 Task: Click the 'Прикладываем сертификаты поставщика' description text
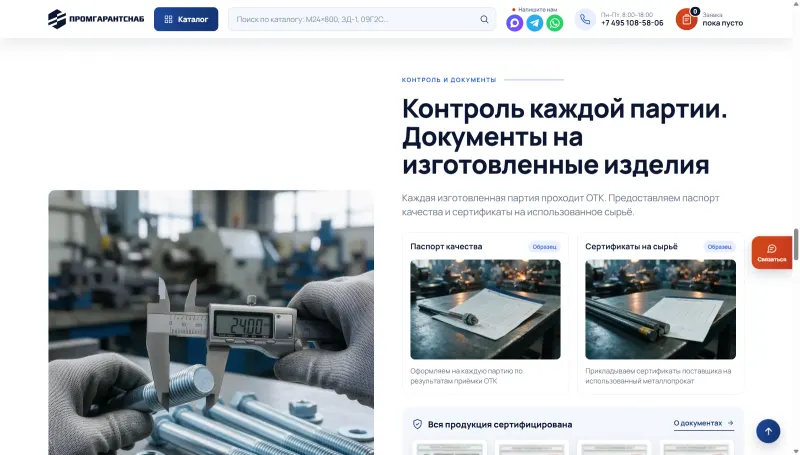[658, 376]
